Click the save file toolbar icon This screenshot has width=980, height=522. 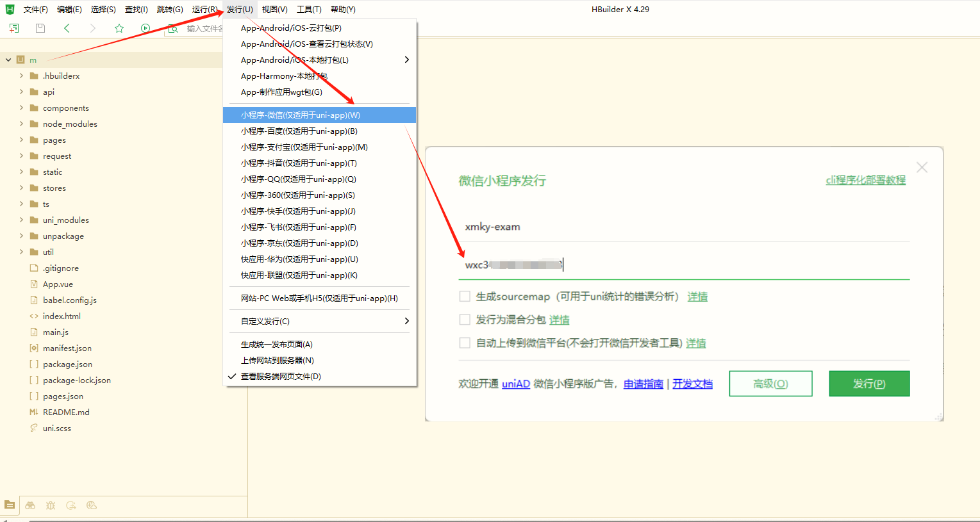point(40,28)
